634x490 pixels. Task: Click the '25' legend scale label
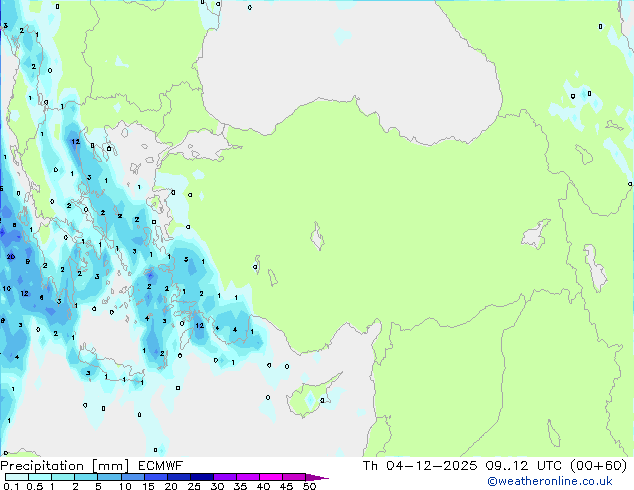(194, 486)
